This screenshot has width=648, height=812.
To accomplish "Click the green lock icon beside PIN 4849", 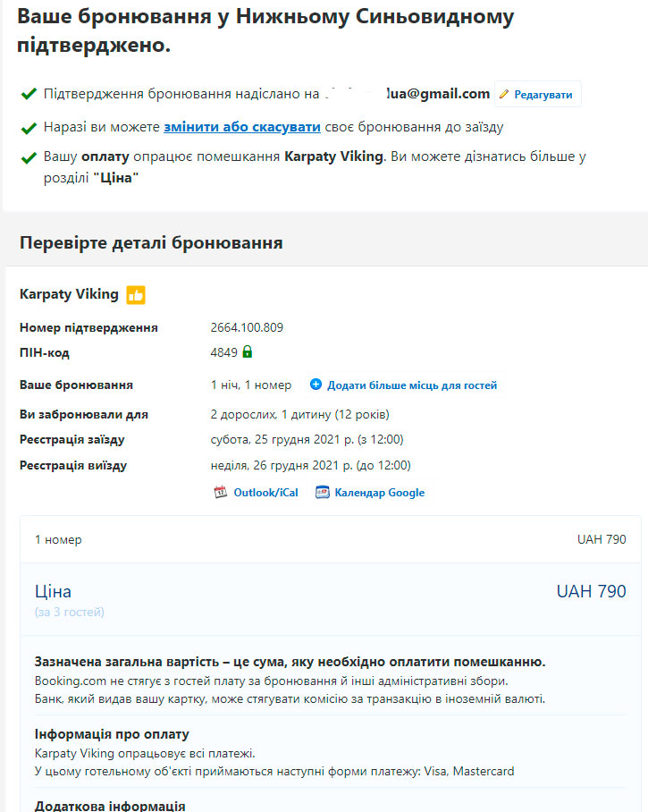I will (248, 352).
